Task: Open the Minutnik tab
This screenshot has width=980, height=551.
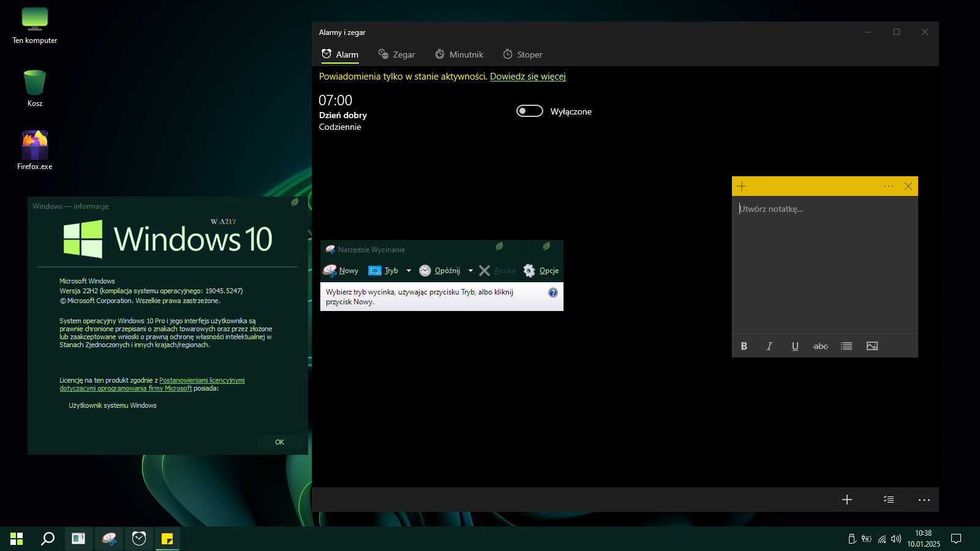Action: click(x=459, y=54)
